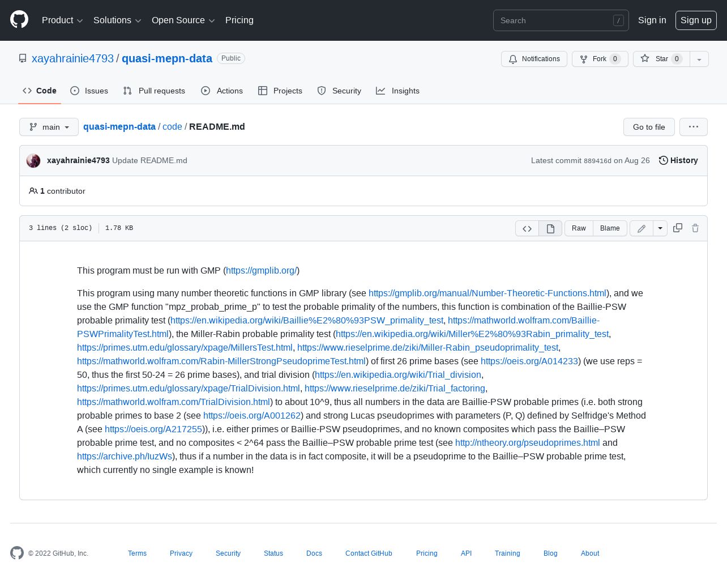Viewport: 727px width, 588px height.
Task: Open the file History link
Action: point(678,160)
